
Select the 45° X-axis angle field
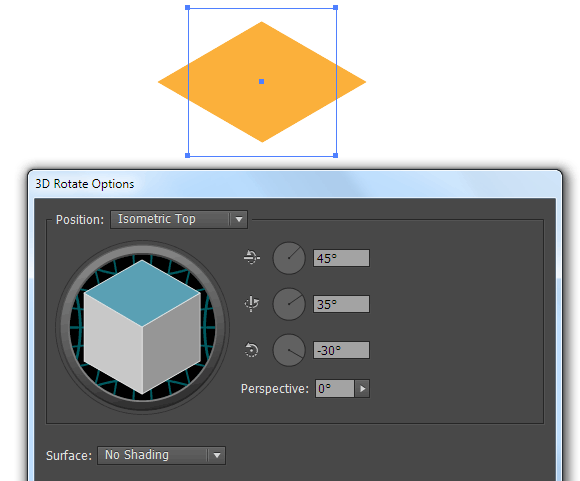(341, 258)
